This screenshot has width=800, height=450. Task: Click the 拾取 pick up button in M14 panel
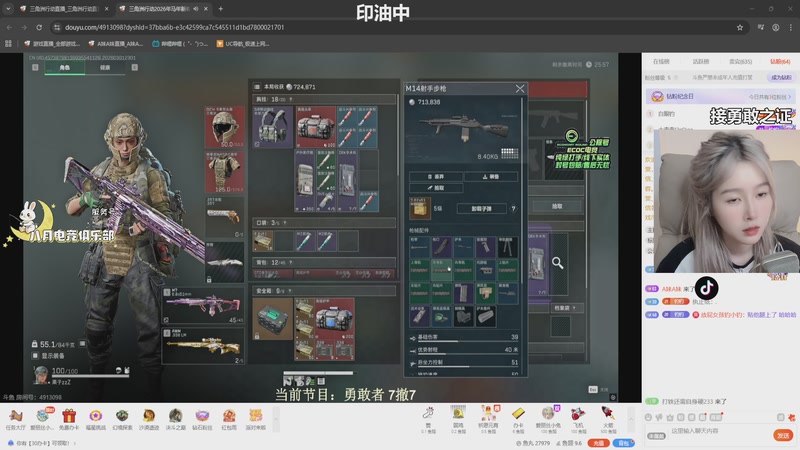click(x=436, y=188)
